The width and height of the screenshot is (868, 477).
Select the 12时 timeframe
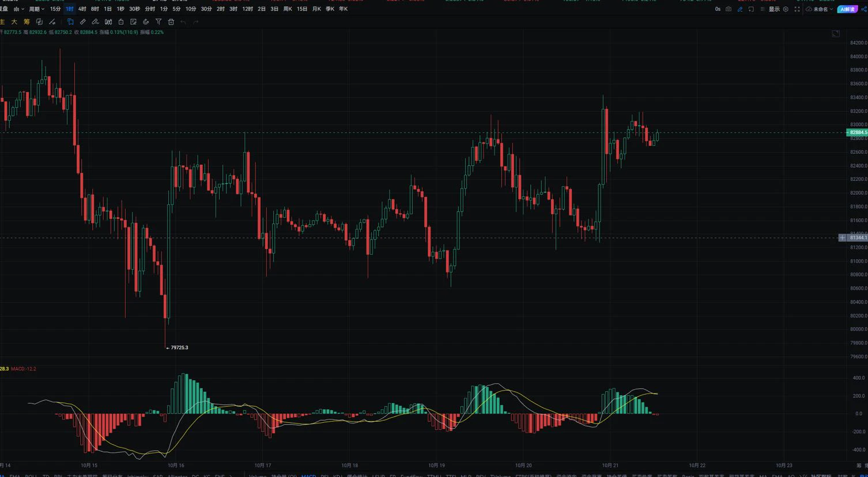(x=247, y=9)
